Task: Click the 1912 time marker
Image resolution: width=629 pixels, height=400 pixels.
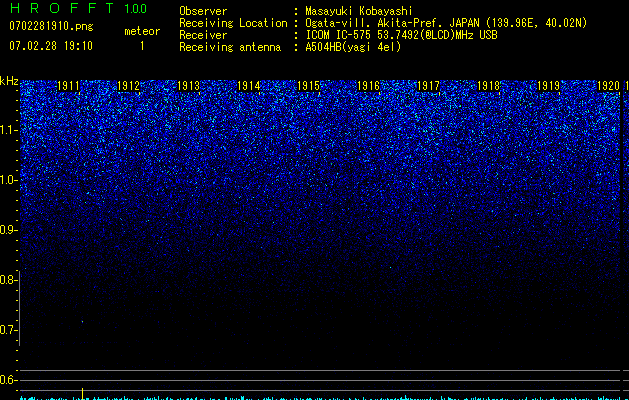Action: click(128, 86)
